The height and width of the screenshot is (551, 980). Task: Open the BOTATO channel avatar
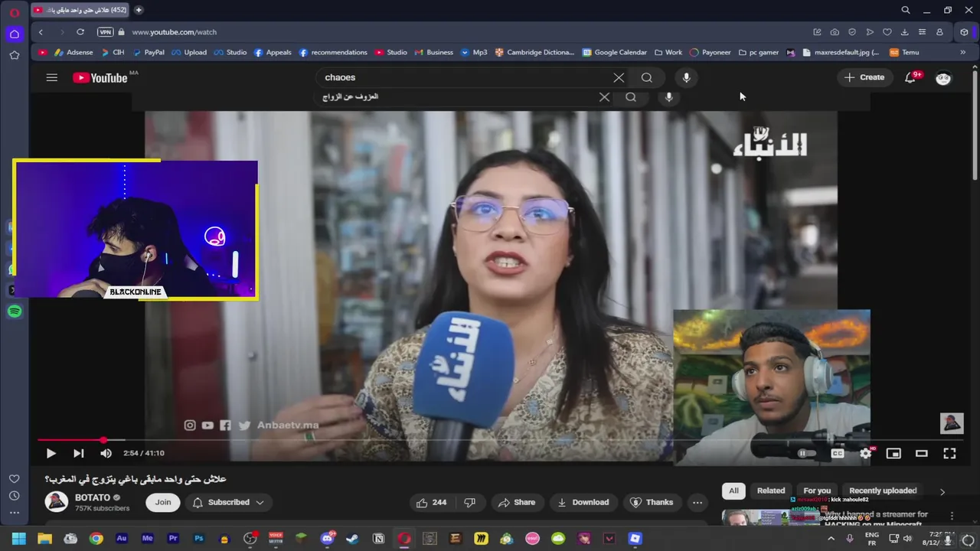point(57,502)
